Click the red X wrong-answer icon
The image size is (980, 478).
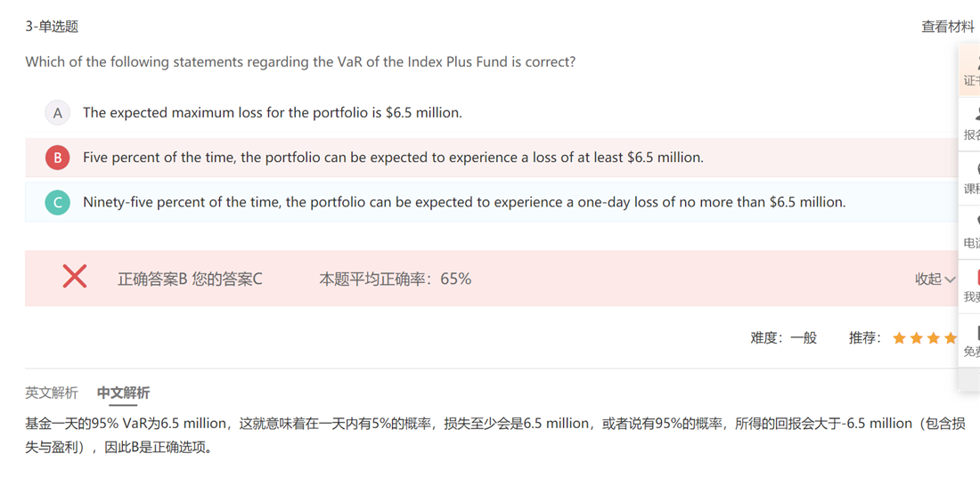(75, 277)
